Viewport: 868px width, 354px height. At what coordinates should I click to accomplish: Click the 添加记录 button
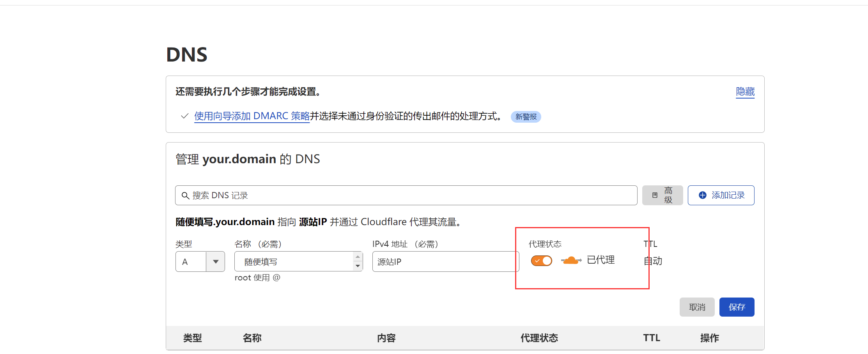point(721,195)
